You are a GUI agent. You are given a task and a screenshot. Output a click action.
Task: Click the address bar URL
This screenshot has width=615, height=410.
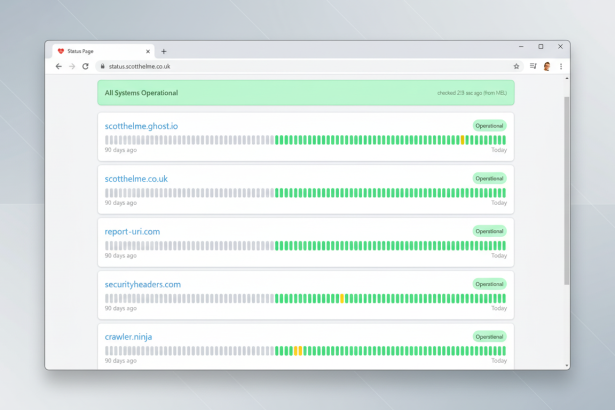pos(140,67)
